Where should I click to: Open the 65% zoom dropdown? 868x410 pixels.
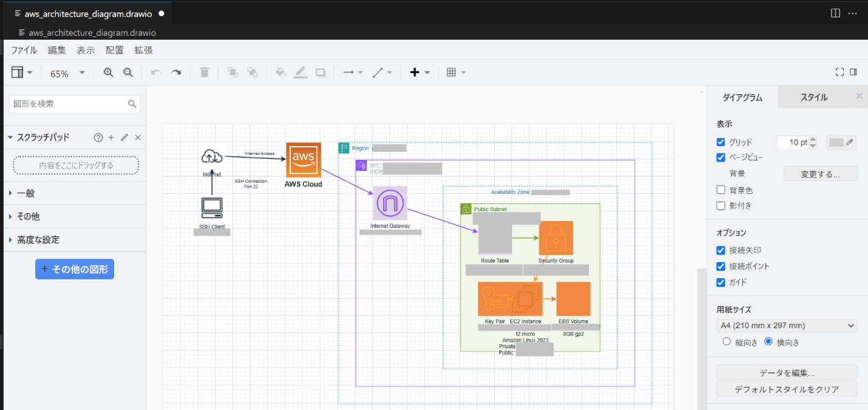(x=68, y=73)
